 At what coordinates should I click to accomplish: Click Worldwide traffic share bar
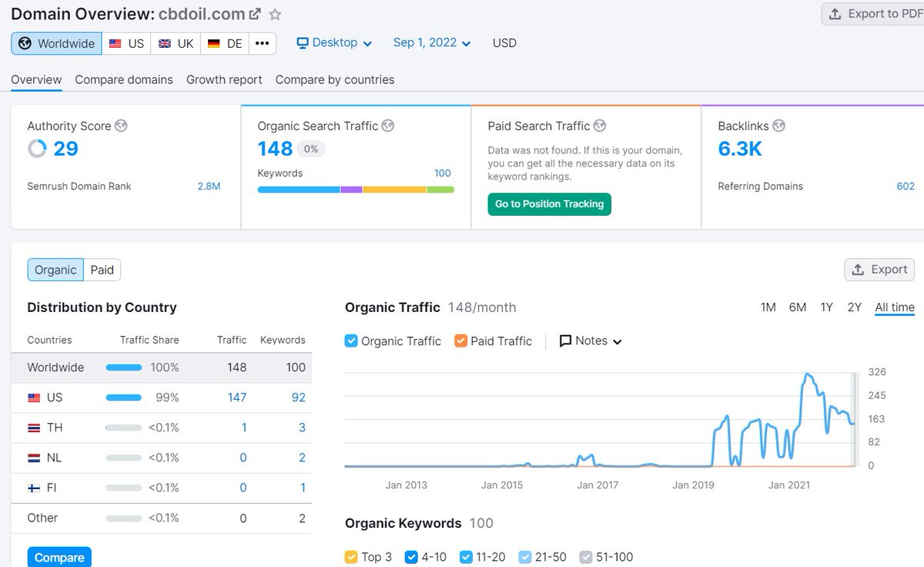[123, 367]
